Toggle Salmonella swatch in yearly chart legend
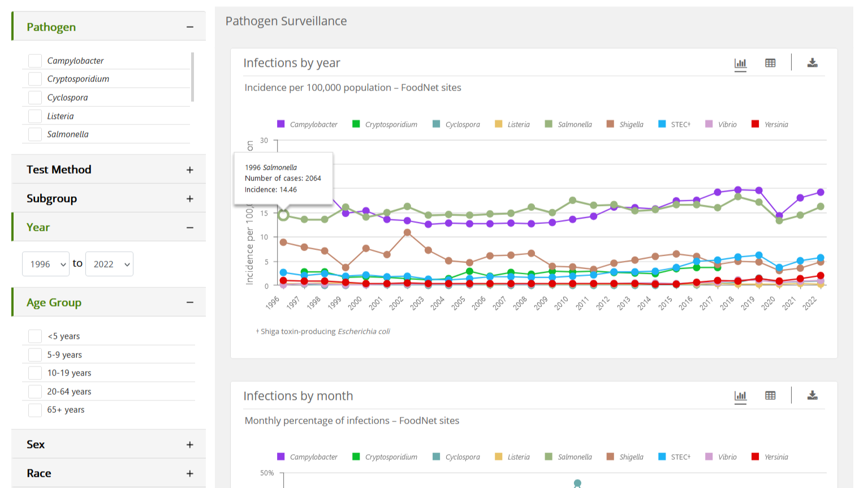This screenshot has height=488, width=868. [549, 124]
